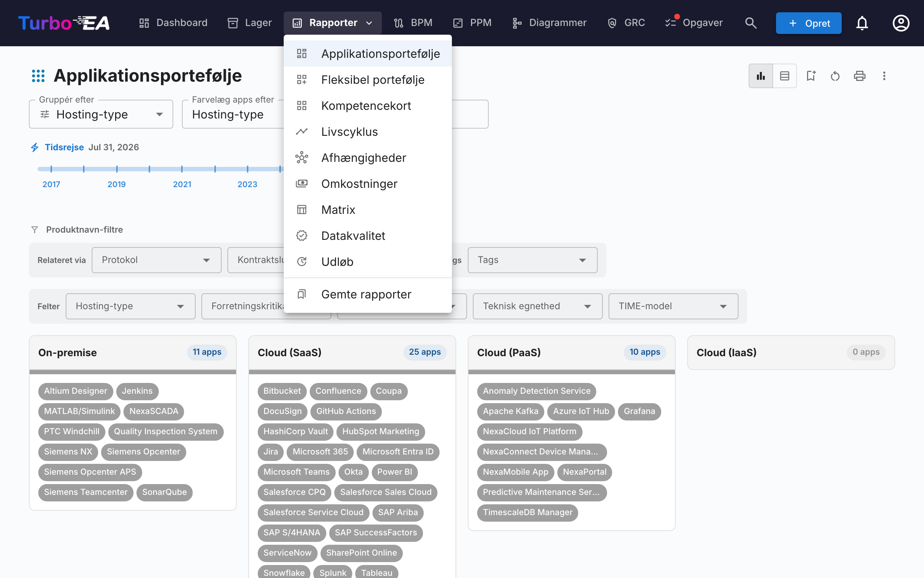
Task: Click the grid icon beside Applikationsportefølje title
Action: (38, 76)
